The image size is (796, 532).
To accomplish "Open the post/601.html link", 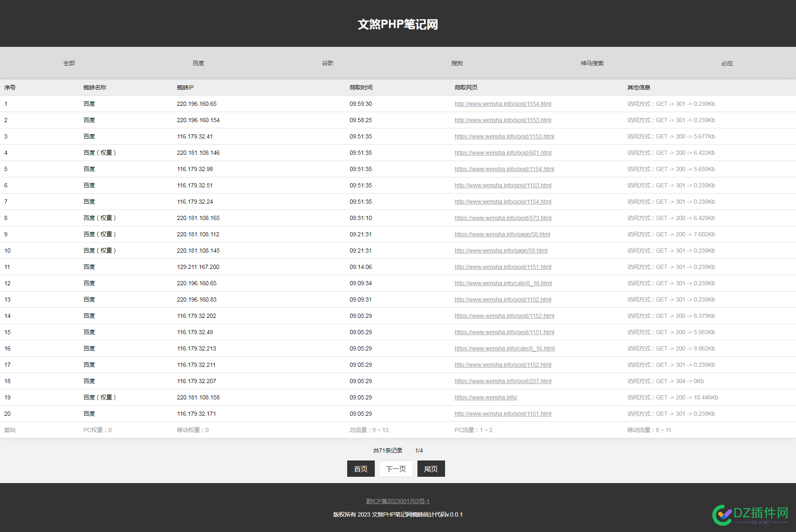I will point(503,153).
